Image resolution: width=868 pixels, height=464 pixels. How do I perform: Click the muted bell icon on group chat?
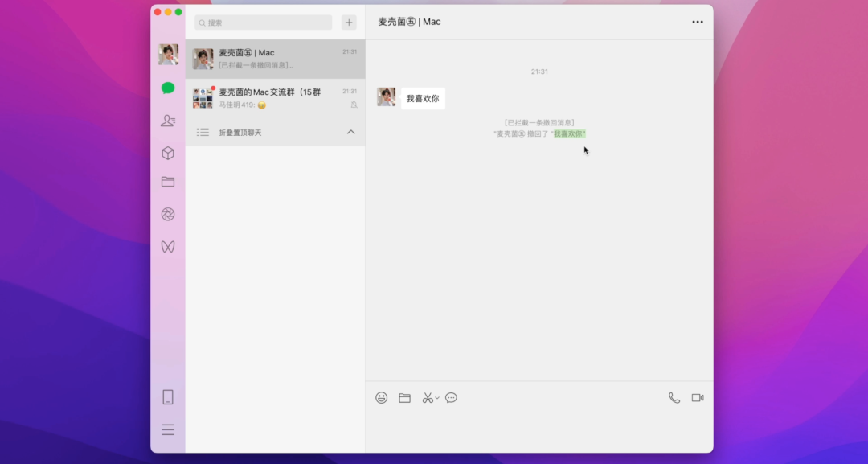click(x=354, y=105)
